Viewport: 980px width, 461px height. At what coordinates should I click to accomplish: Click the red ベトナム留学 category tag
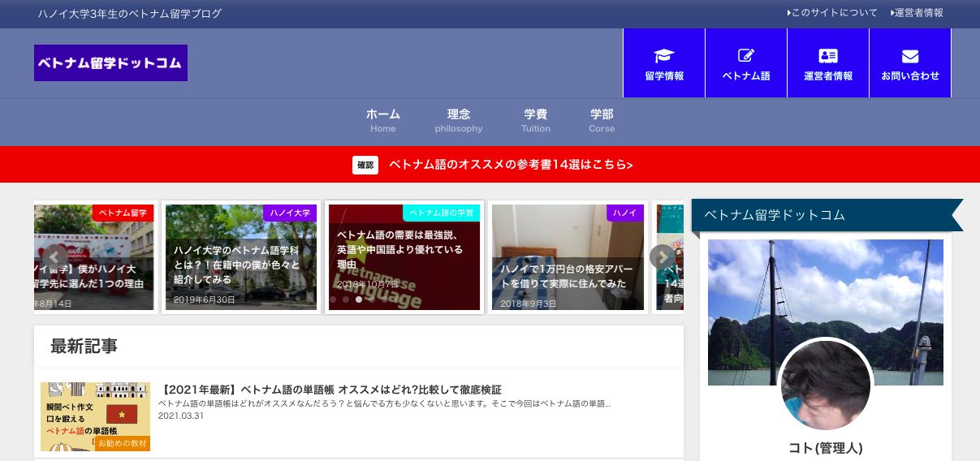[123, 213]
